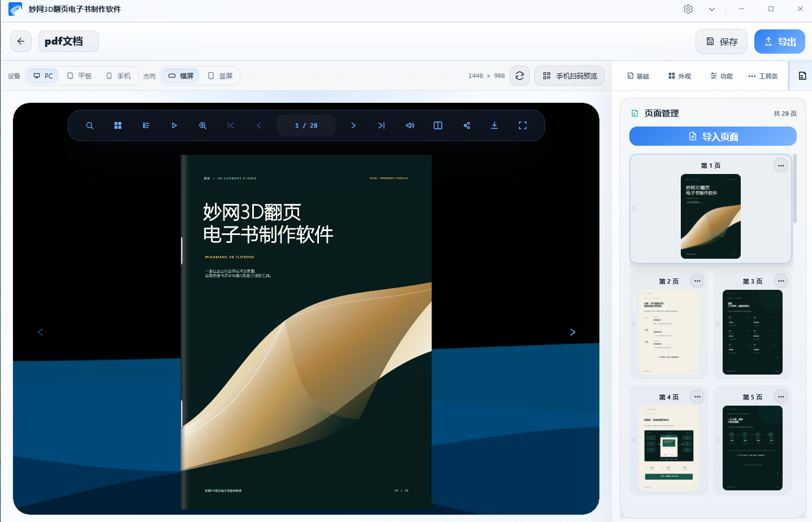The width and height of the screenshot is (812, 522).
Task: Switch to the 外观 tab
Action: (680, 76)
